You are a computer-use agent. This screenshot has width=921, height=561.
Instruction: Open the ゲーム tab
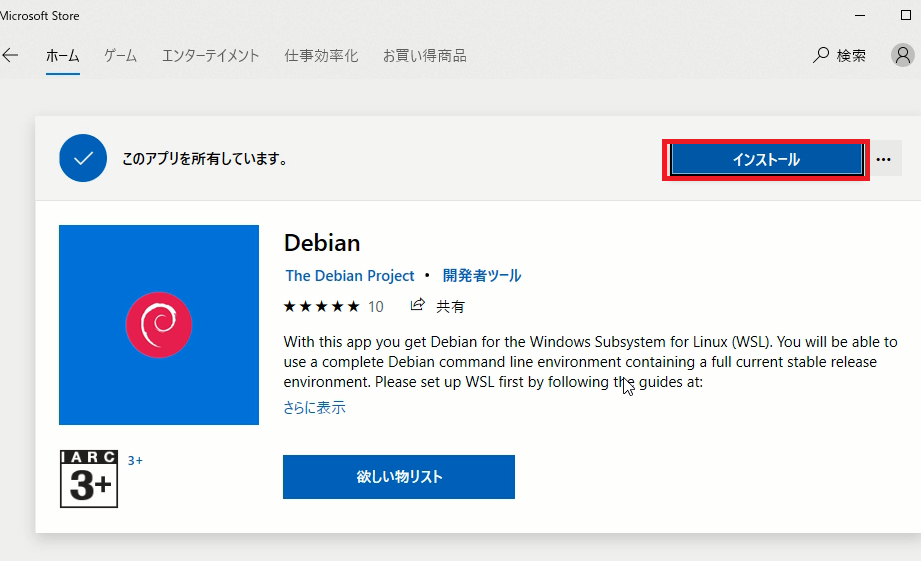pos(120,56)
